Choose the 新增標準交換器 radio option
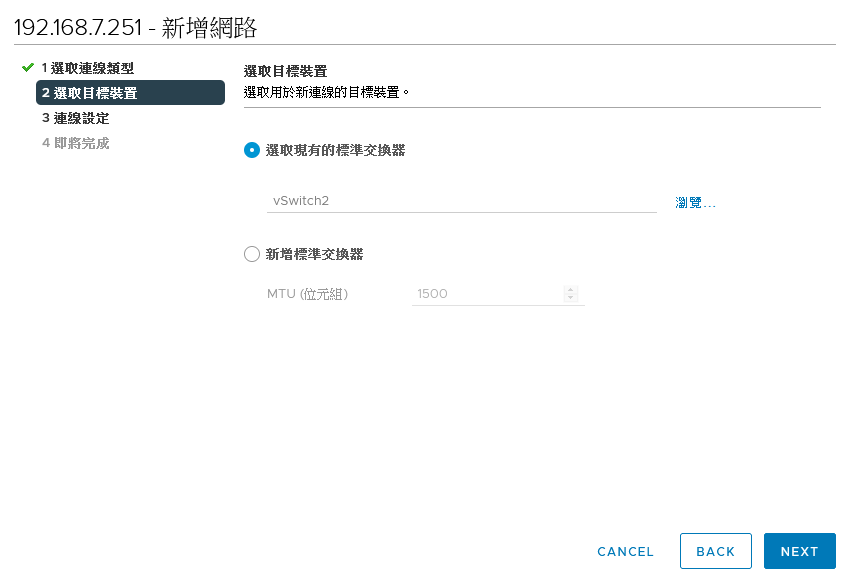 252,254
